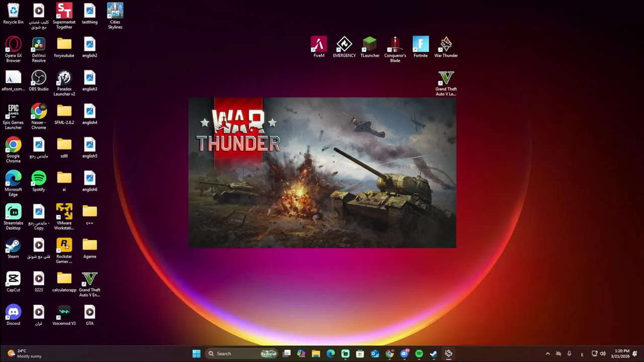This screenshot has width=644, height=362.
Task: Select the lastthing image file
Action: coord(90,14)
